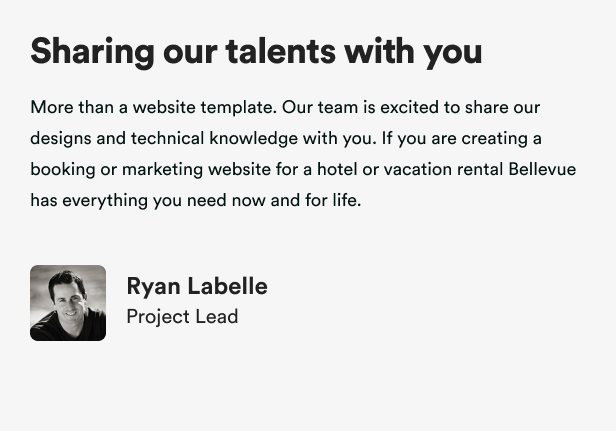This screenshot has height=431, width=616.
Task: Click the word Bellevue in the paragraph
Action: 542,169
